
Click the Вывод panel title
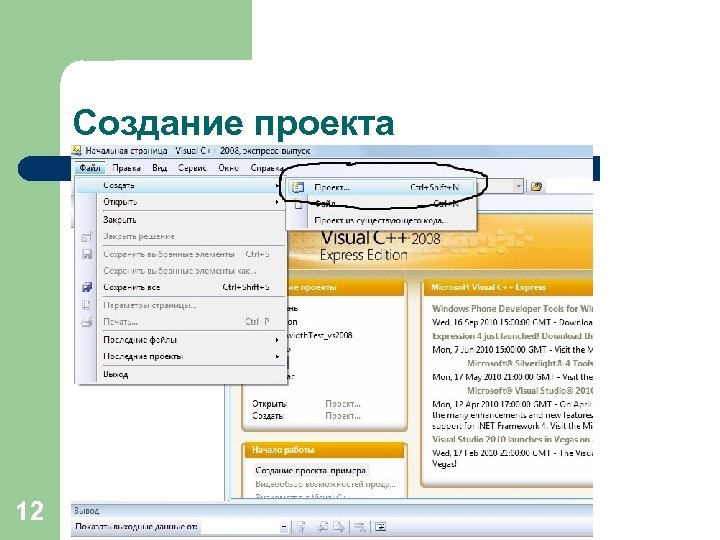coord(86,511)
